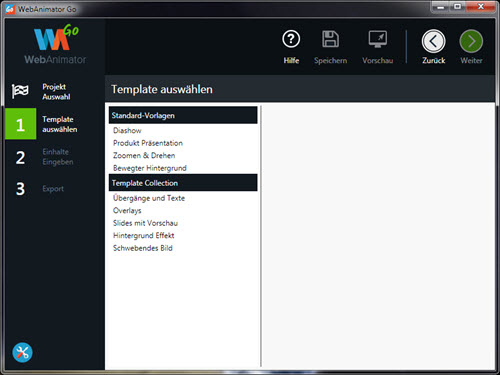The width and height of the screenshot is (500, 375).
Task: Open the Hilfe question mark icon
Action: pos(291,39)
